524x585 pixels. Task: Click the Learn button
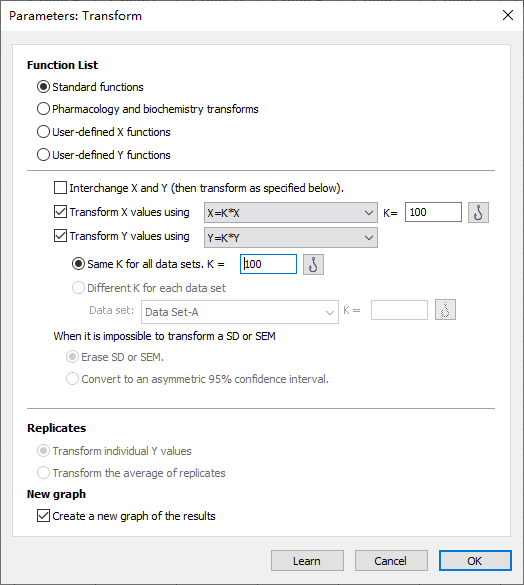coord(307,560)
